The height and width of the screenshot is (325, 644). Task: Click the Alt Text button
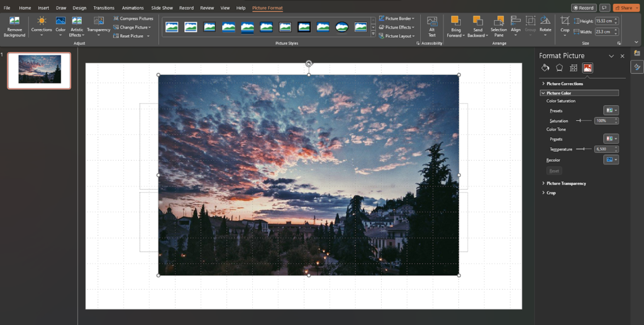click(x=432, y=26)
